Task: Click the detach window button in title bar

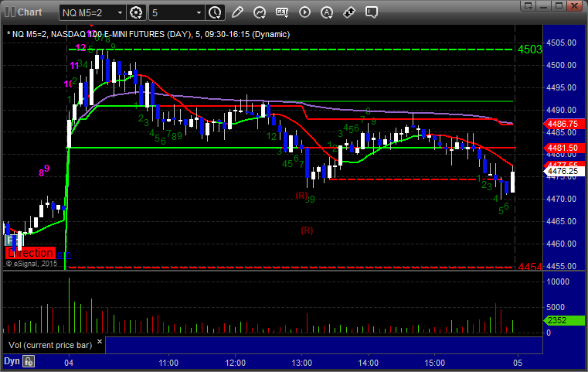Action: [528, 5]
